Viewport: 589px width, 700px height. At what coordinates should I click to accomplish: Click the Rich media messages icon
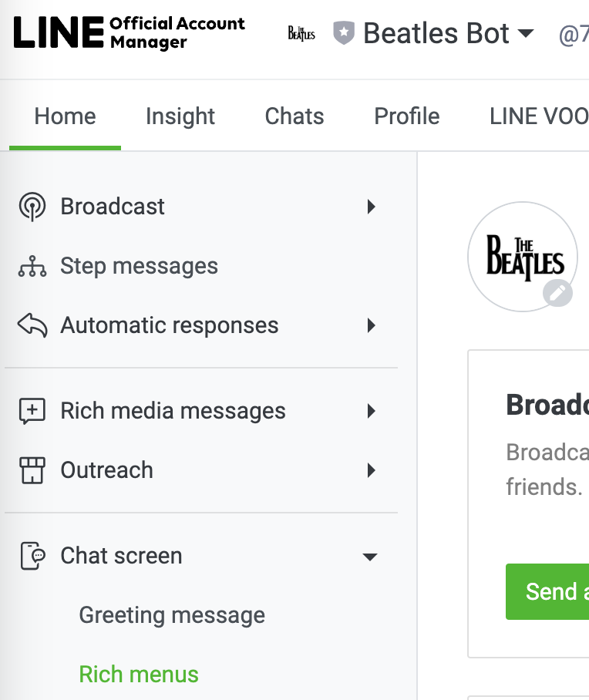(32, 412)
